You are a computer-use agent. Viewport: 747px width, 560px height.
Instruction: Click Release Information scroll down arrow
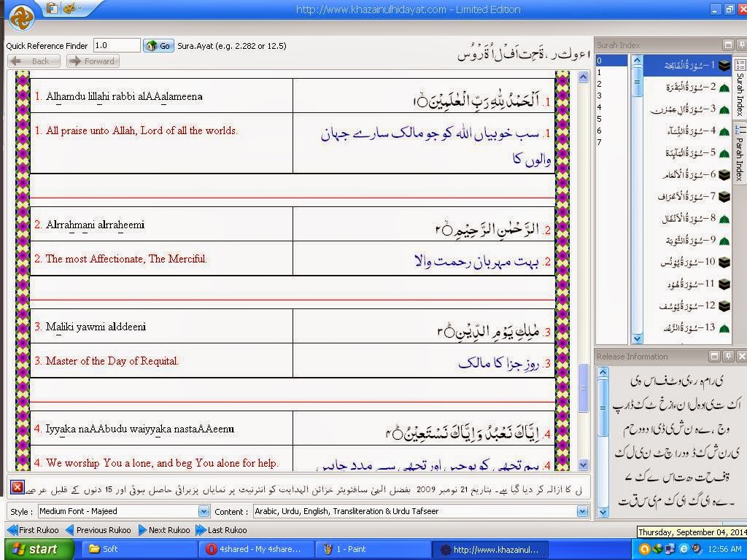[603, 513]
